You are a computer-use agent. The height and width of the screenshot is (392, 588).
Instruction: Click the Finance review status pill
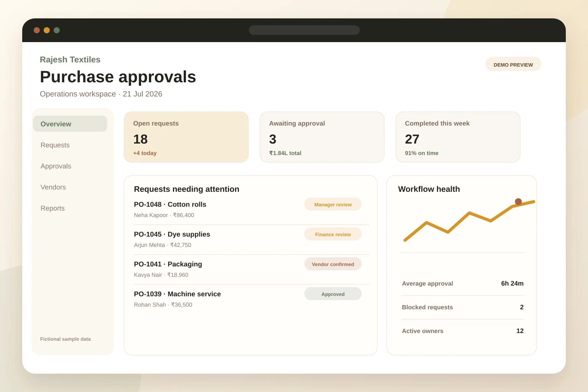coord(333,234)
